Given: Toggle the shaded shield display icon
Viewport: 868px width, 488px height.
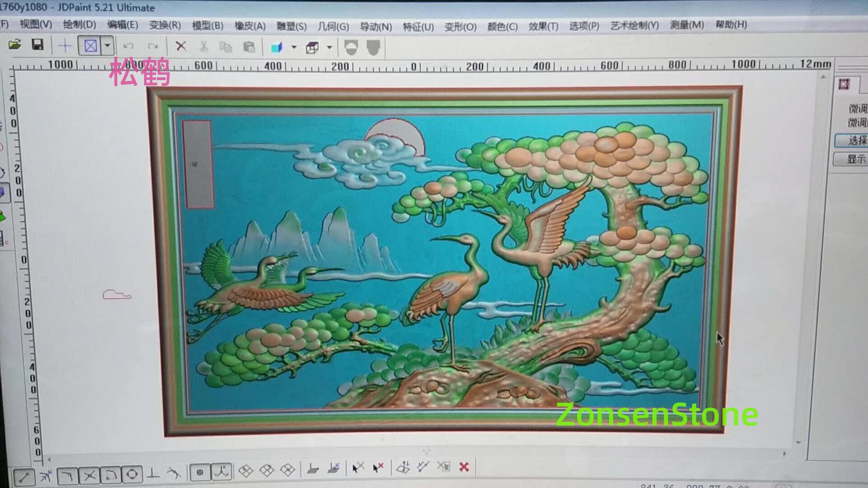Looking at the screenshot, I should (x=373, y=47).
